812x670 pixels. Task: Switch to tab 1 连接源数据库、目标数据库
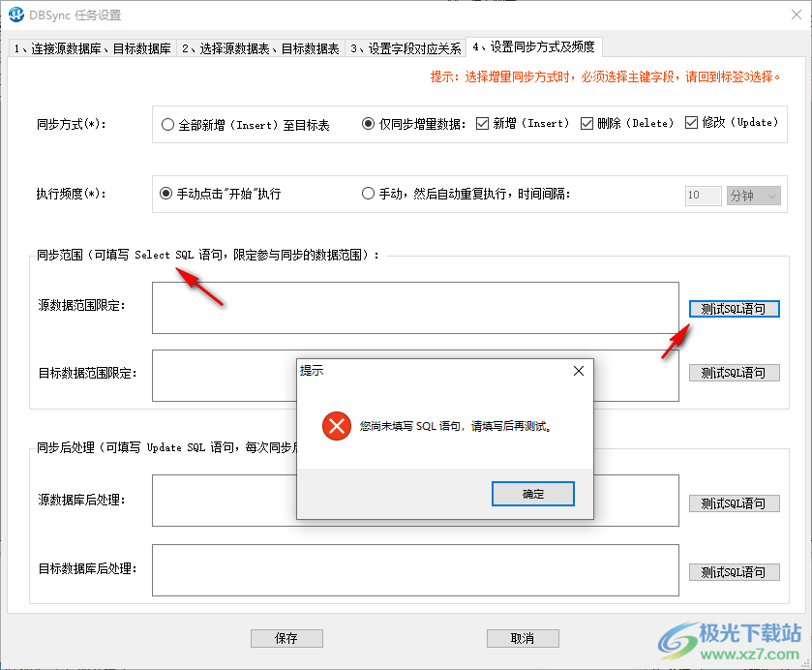pyautogui.click(x=92, y=48)
